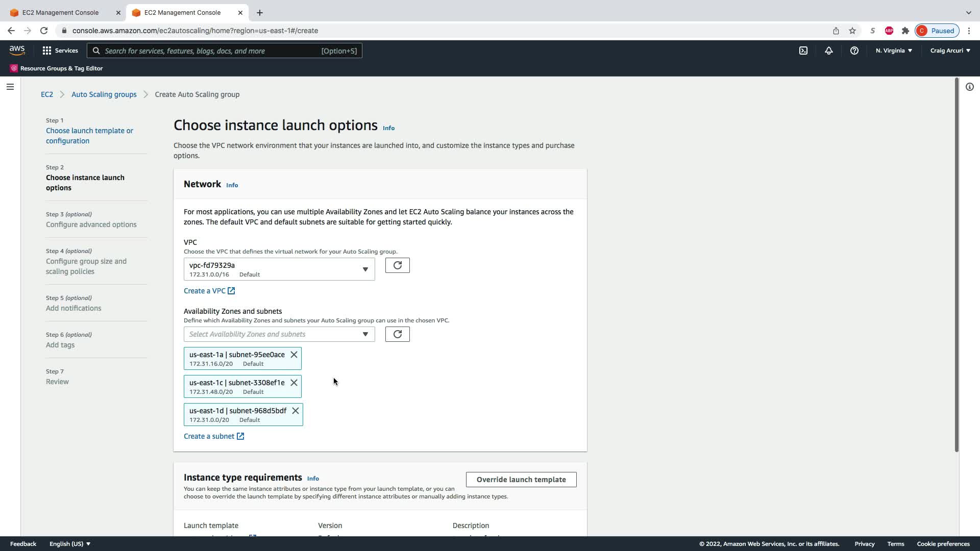Viewport: 980px width, 551px height.
Task: Refresh Availability Zones and subnets list
Action: 397,334
